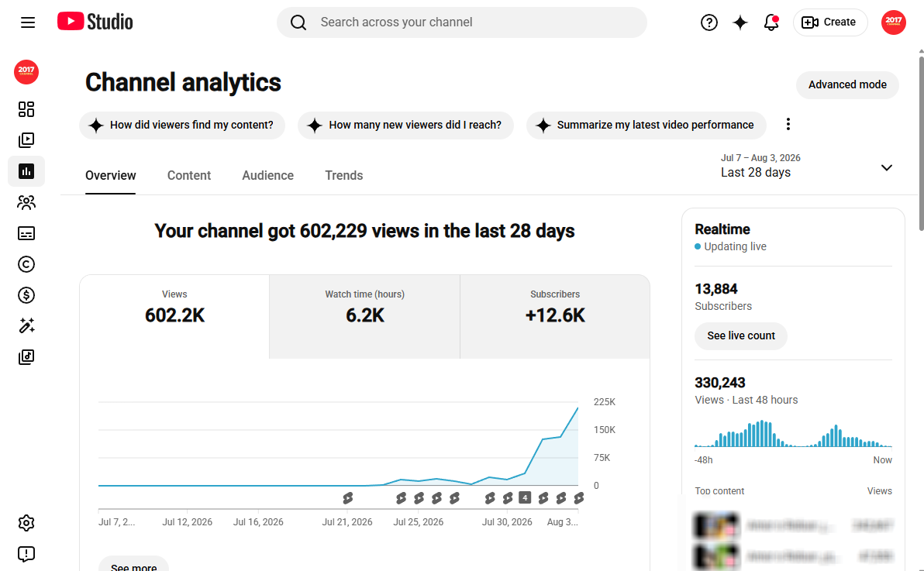Click the See live count button
This screenshot has height=571, width=924.
coord(741,336)
